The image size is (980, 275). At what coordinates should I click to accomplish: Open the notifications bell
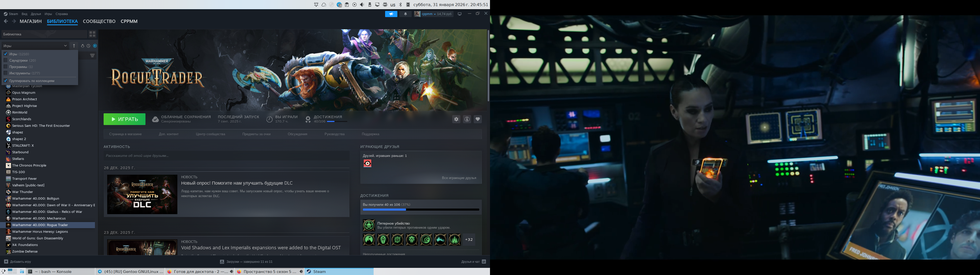405,14
